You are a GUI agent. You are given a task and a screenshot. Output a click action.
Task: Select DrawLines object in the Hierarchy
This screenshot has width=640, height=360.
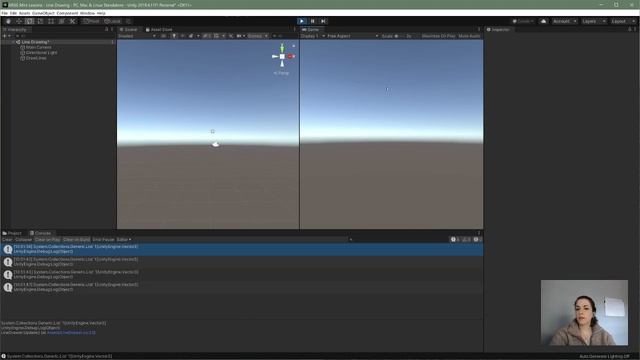point(36,58)
